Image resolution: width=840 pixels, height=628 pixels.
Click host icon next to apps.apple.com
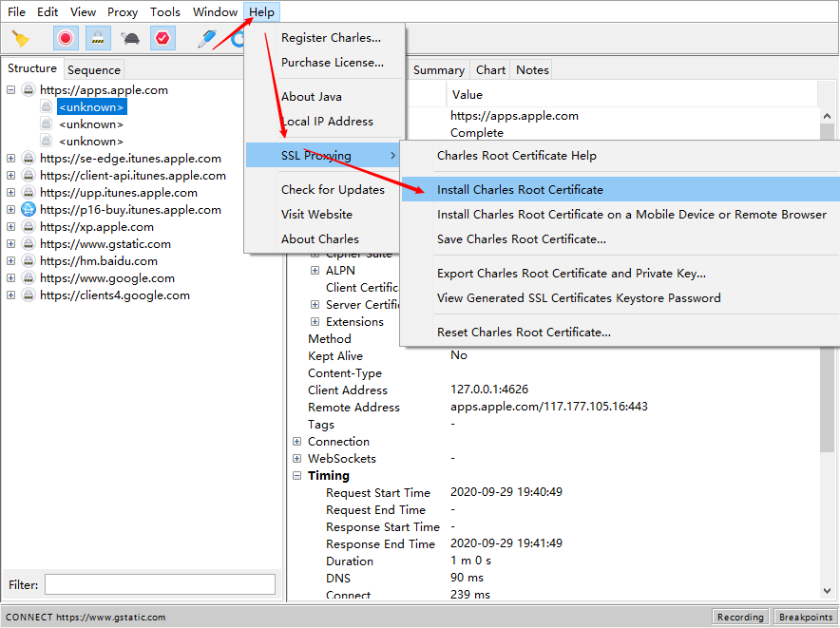point(29,89)
